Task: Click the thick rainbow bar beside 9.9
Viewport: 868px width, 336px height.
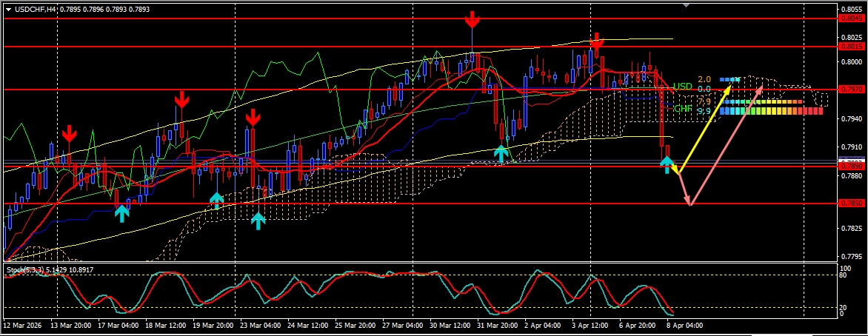Action: [771, 111]
